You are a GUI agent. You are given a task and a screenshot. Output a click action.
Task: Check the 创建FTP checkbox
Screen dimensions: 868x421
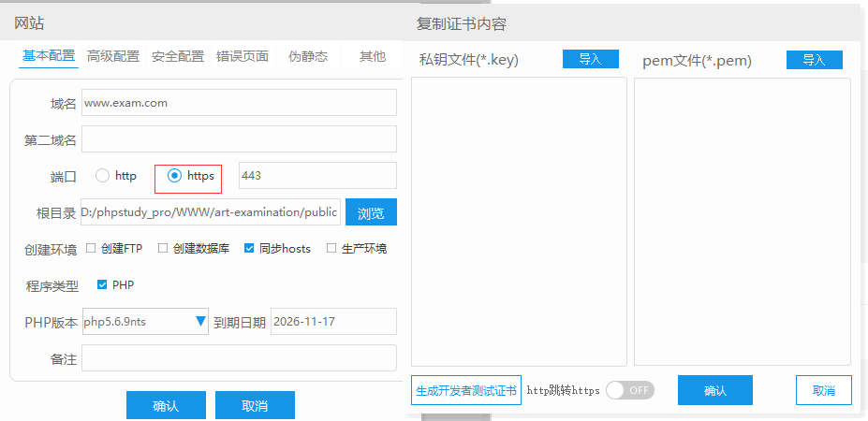(x=91, y=249)
